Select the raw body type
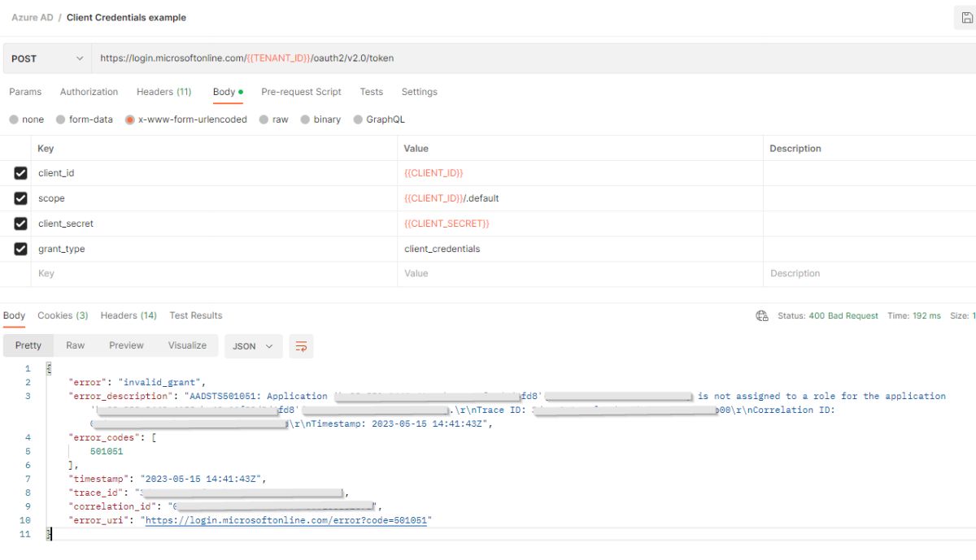976x560 pixels. [274, 119]
